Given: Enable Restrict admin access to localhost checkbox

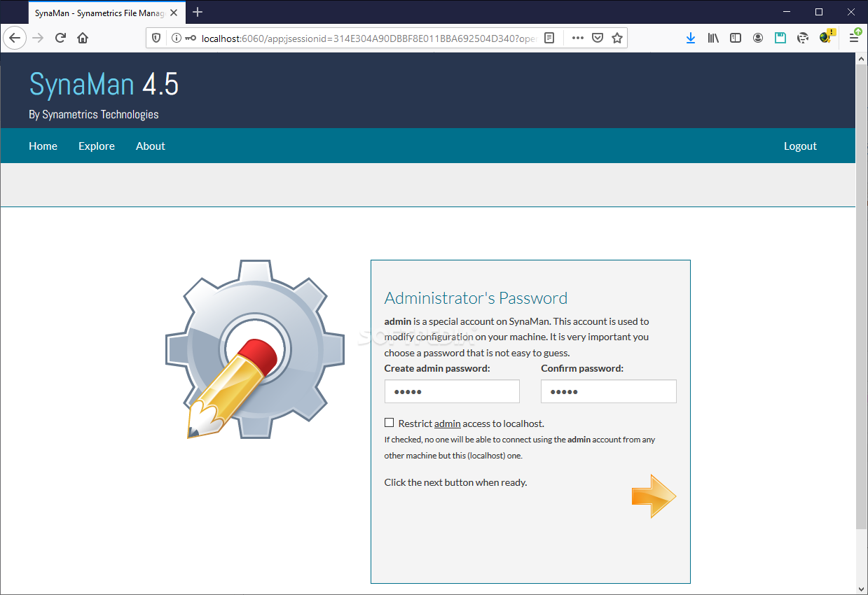Looking at the screenshot, I should 389,423.
